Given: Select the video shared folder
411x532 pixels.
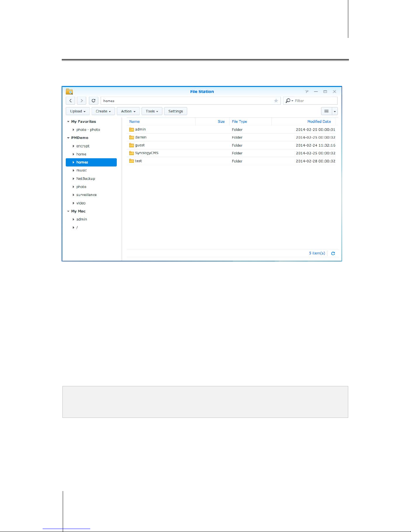Looking at the screenshot, I should tap(81, 203).
